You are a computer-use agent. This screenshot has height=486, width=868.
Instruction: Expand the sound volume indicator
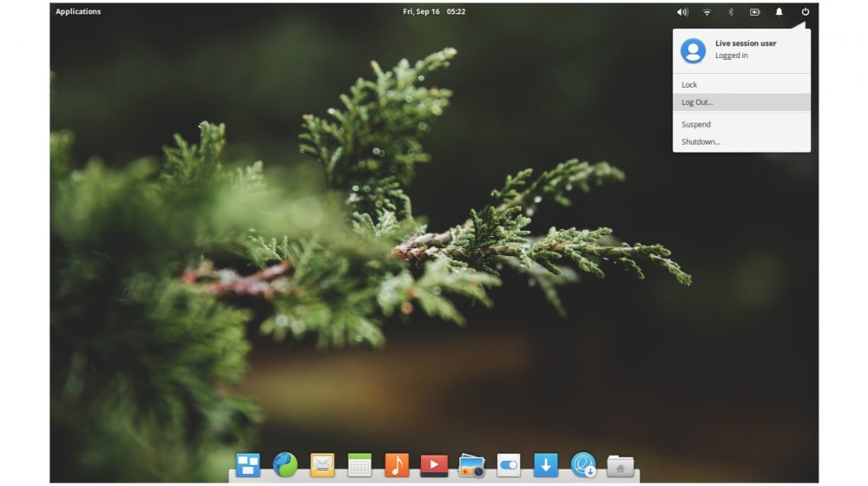point(682,12)
